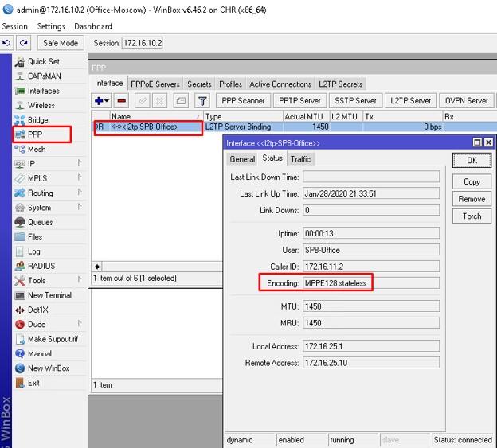
Task: Click SSTP Server button
Action: click(x=356, y=101)
